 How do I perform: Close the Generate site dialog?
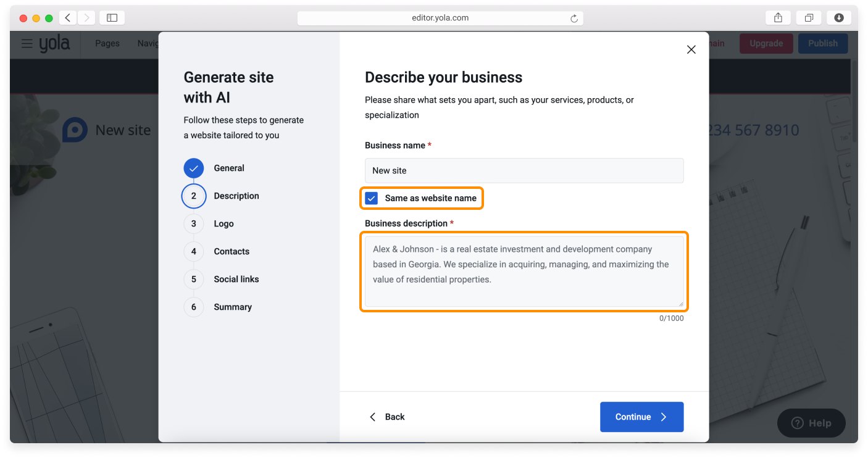coord(691,50)
